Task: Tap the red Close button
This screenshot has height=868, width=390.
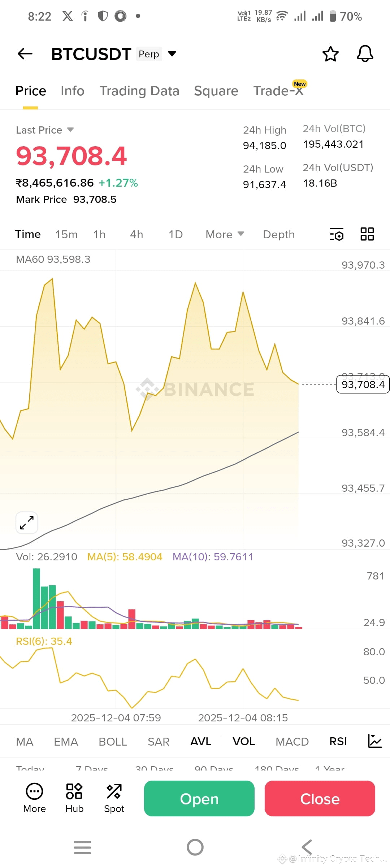Action: point(320,798)
